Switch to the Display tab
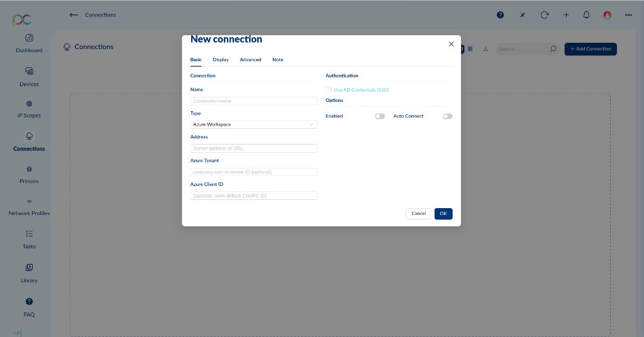This screenshot has height=337, width=644. pyautogui.click(x=221, y=60)
